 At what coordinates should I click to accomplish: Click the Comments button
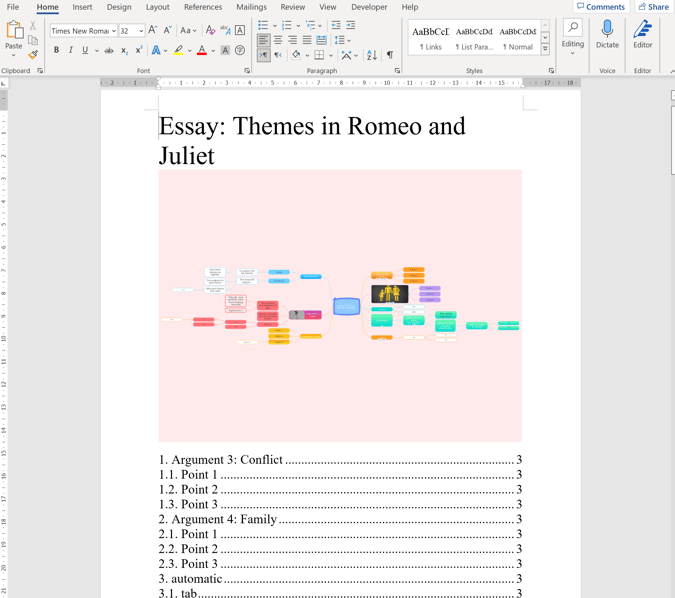point(601,7)
